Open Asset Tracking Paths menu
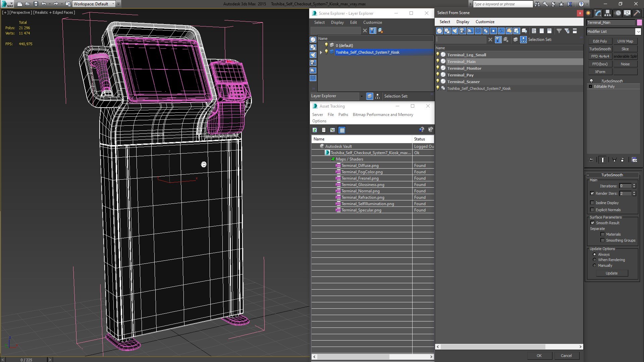This screenshot has height=362, width=644. [x=343, y=115]
